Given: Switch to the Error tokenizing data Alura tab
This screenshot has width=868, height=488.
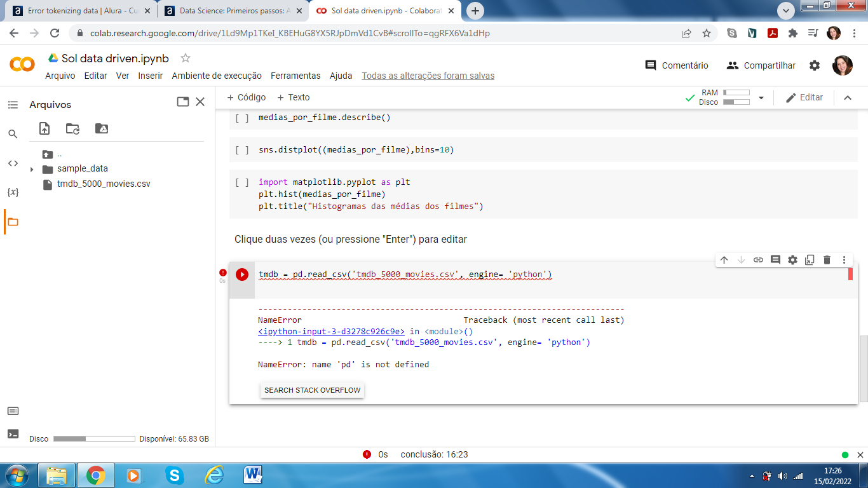Looking at the screenshot, I should [81, 11].
